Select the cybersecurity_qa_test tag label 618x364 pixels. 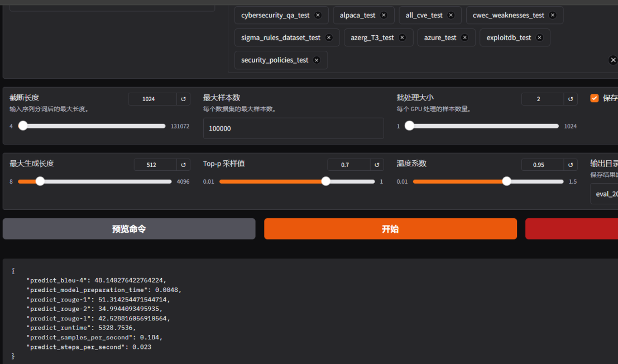[275, 16]
